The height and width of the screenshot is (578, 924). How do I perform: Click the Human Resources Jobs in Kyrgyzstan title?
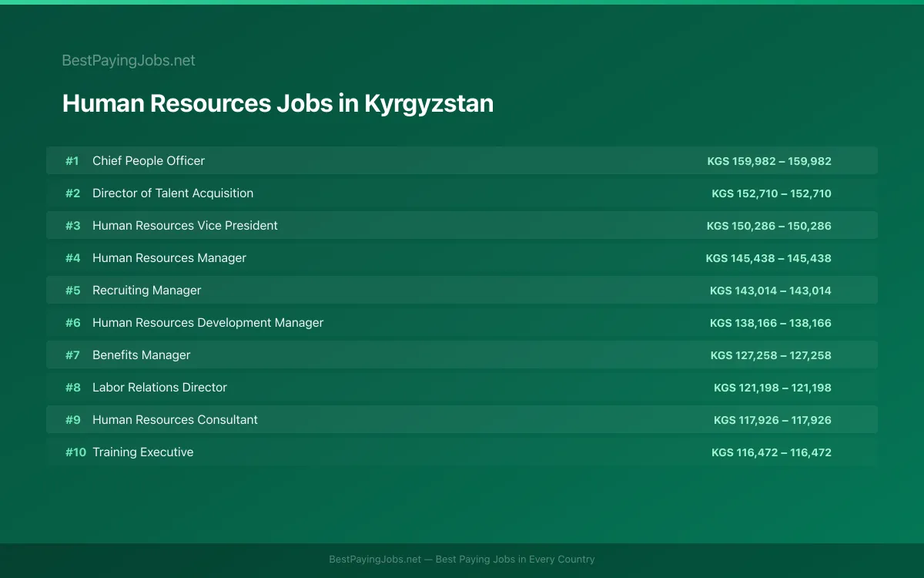point(277,103)
